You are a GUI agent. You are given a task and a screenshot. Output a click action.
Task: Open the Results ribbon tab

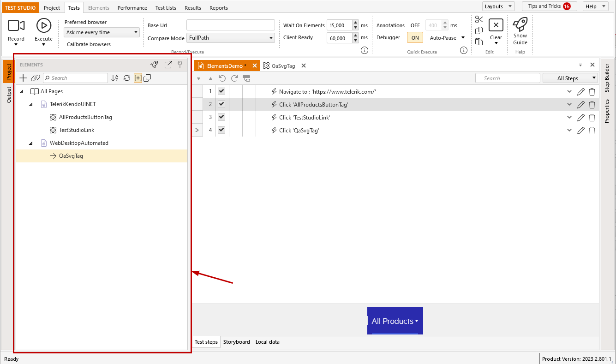[193, 8]
